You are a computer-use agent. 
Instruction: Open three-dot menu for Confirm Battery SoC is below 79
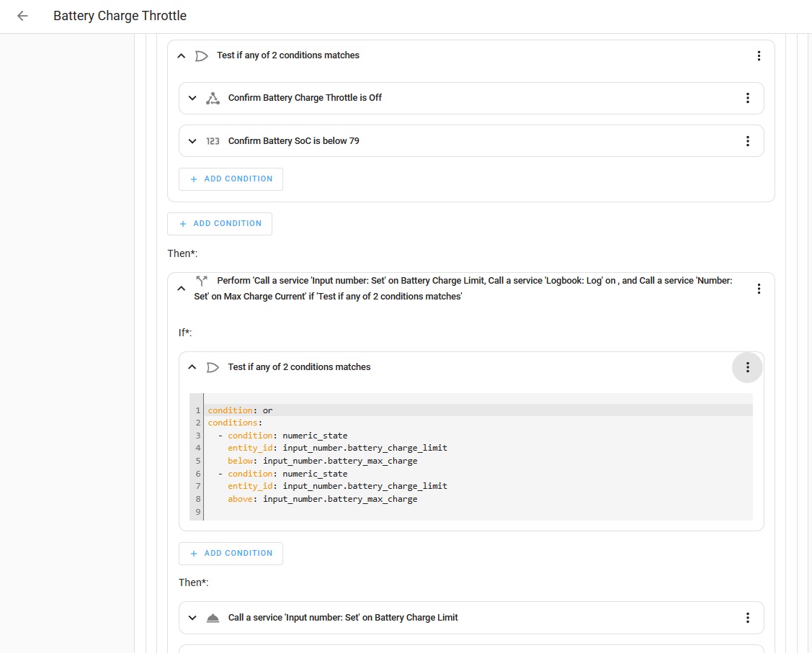(x=747, y=141)
